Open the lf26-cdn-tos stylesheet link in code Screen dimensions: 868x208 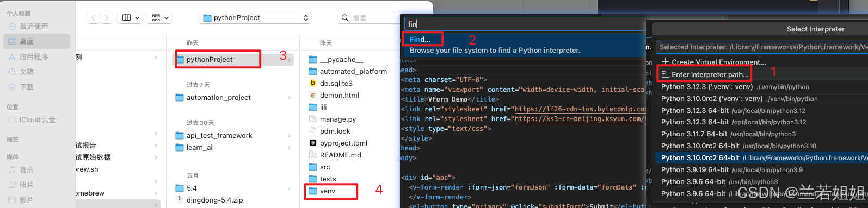580,109
